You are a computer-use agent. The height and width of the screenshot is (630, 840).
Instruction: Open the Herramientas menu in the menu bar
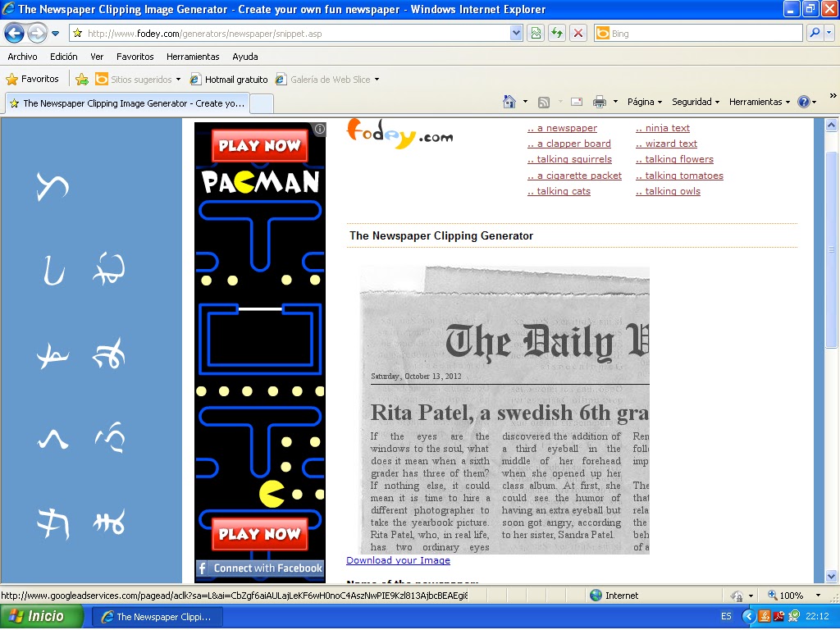pyautogui.click(x=193, y=57)
